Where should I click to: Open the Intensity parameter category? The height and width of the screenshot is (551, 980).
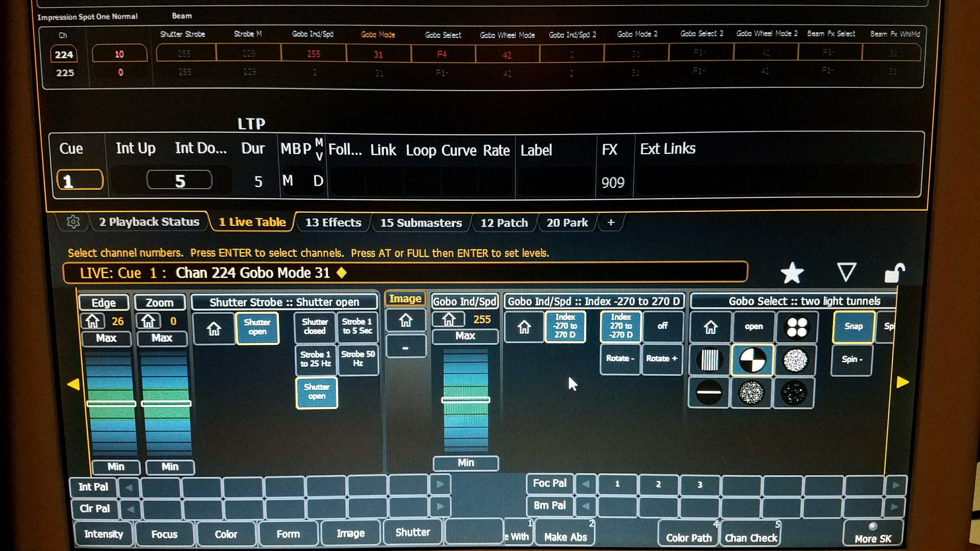[103, 534]
